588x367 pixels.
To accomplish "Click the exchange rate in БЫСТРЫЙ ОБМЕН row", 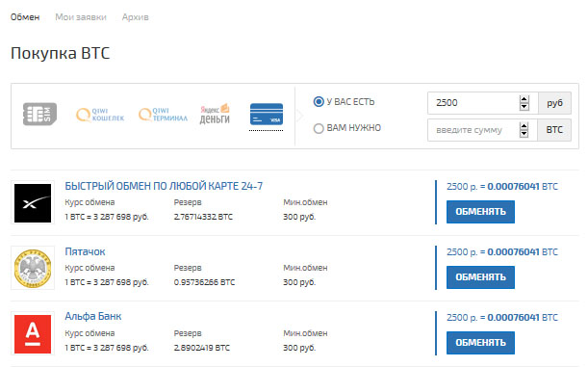I will click(x=107, y=217).
